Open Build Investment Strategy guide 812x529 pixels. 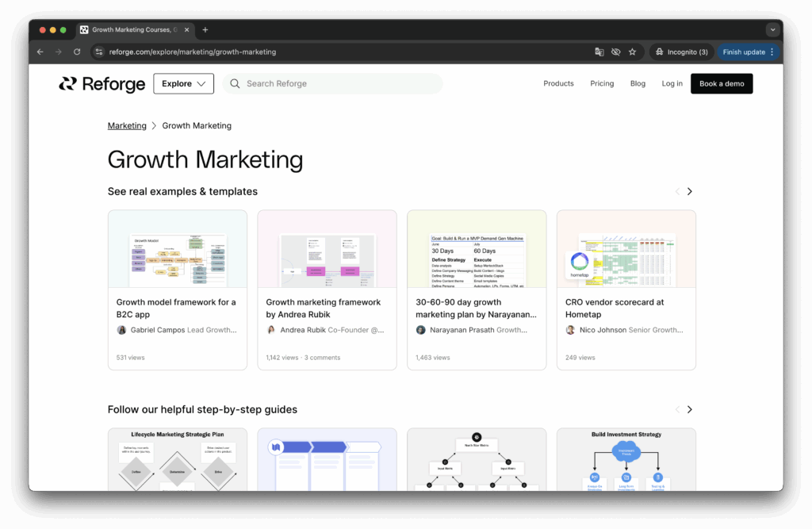[626, 459]
